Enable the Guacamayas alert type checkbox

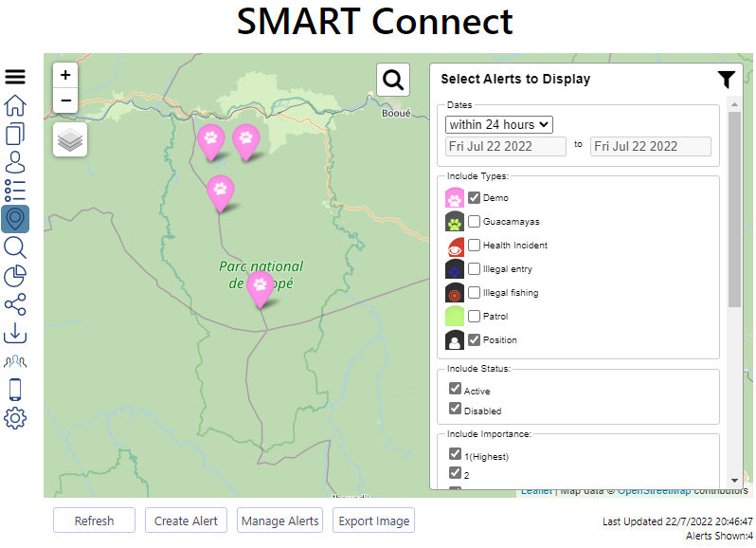pos(475,221)
